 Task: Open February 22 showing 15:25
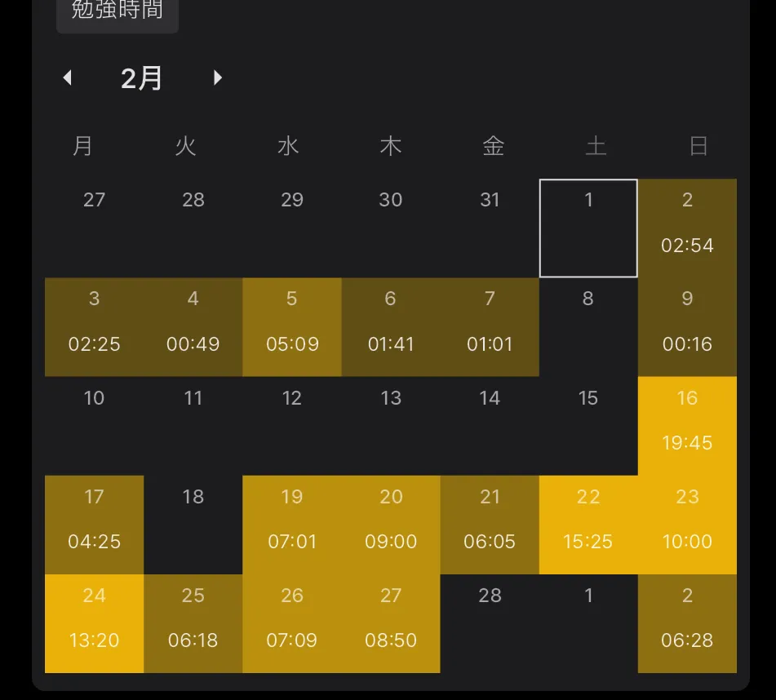coord(588,525)
